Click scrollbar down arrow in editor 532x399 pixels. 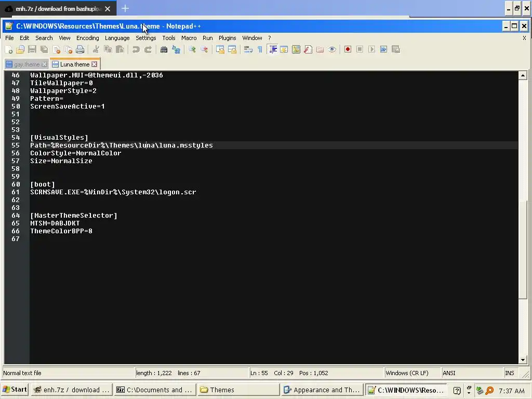pyautogui.click(x=523, y=360)
